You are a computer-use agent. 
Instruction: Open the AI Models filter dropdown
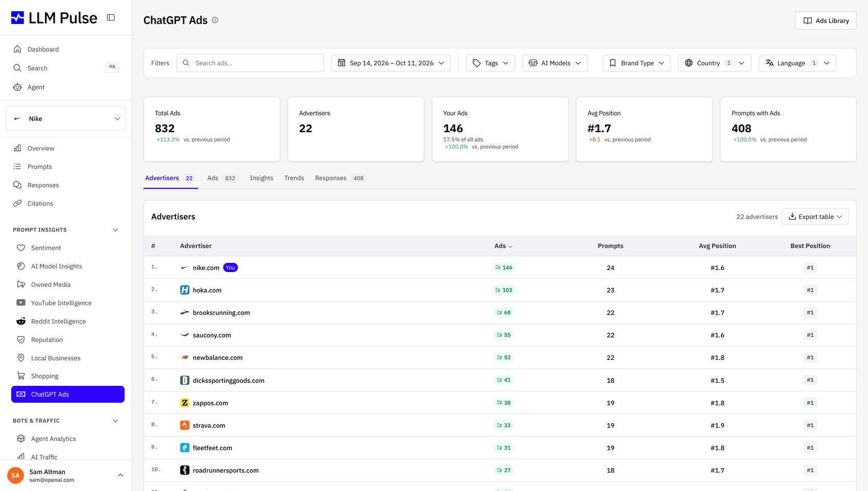point(555,63)
